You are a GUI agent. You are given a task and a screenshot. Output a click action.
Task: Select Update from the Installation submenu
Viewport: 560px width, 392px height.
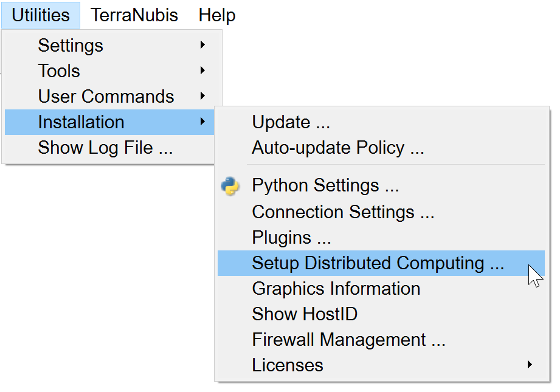tap(291, 122)
